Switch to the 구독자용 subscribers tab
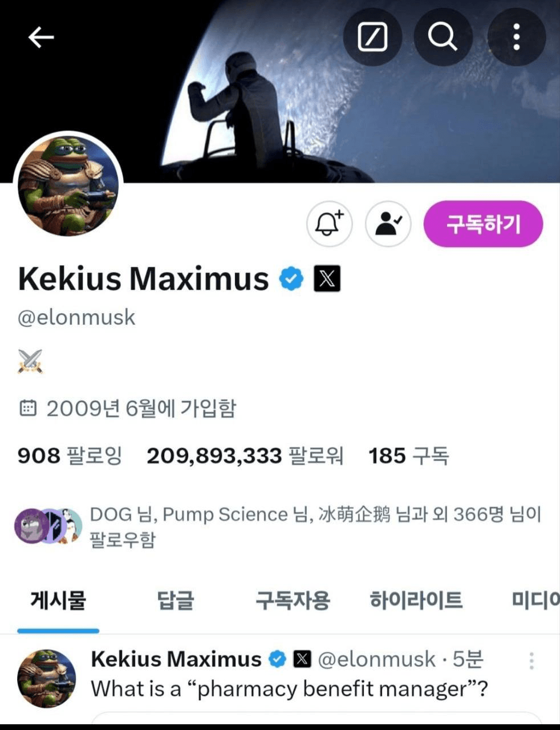The height and width of the screenshot is (730, 560). click(x=293, y=600)
